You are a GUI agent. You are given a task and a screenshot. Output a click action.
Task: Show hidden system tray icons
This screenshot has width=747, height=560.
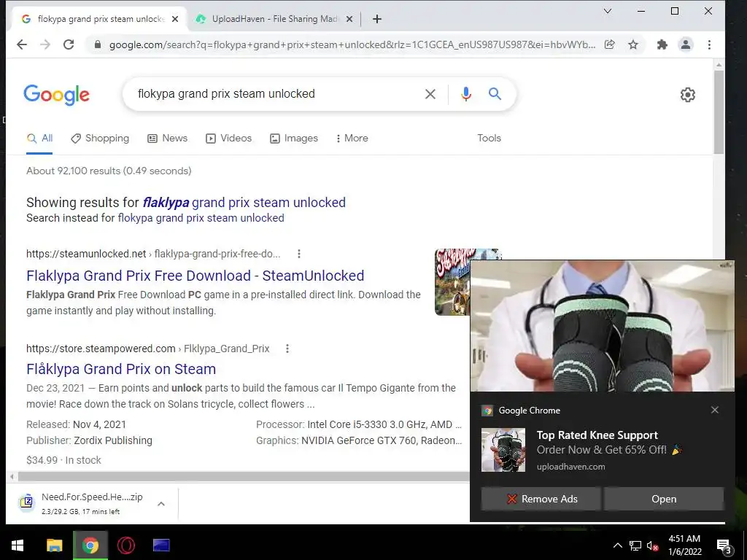(617, 545)
